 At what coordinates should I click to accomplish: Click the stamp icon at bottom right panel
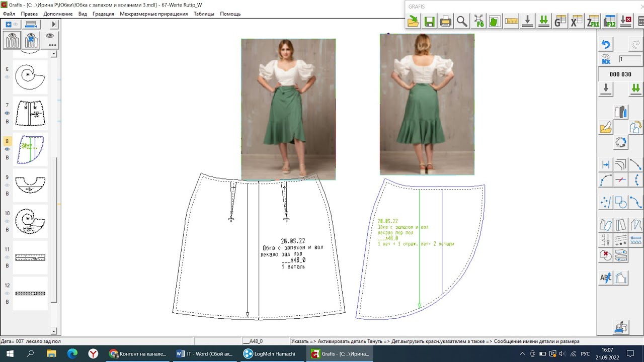(x=621, y=327)
